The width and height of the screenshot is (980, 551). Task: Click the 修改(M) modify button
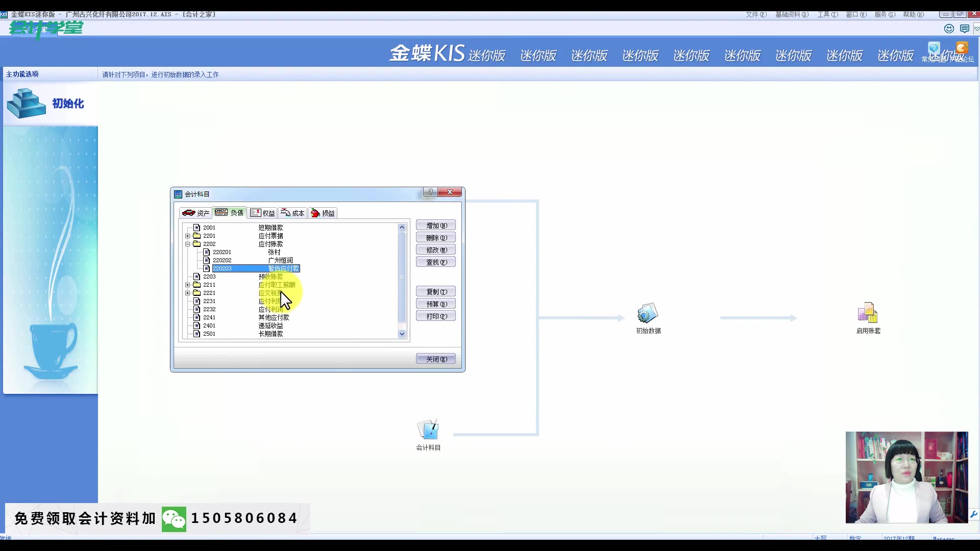(436, 250)
